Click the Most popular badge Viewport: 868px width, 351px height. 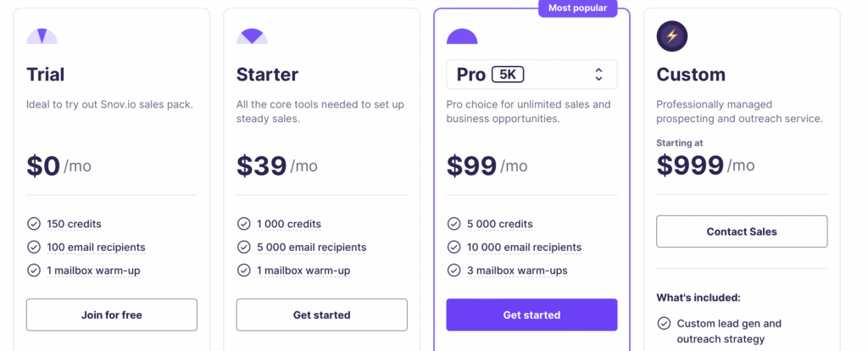click(578, 8)
